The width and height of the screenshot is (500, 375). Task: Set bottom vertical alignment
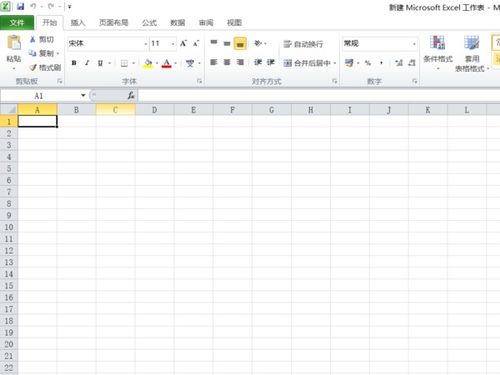[x=240, y=43]
